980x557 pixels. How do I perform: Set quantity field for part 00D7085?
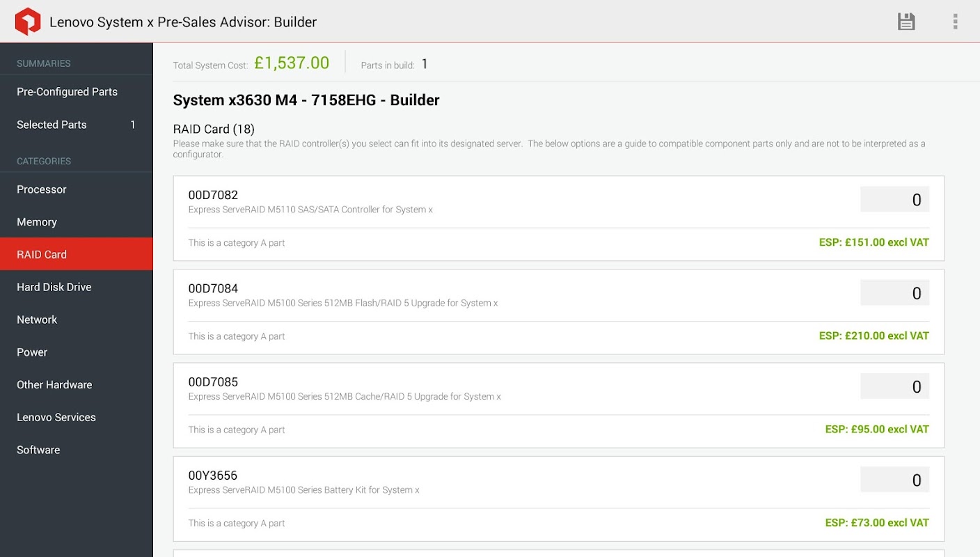click(x=895, y=386)
